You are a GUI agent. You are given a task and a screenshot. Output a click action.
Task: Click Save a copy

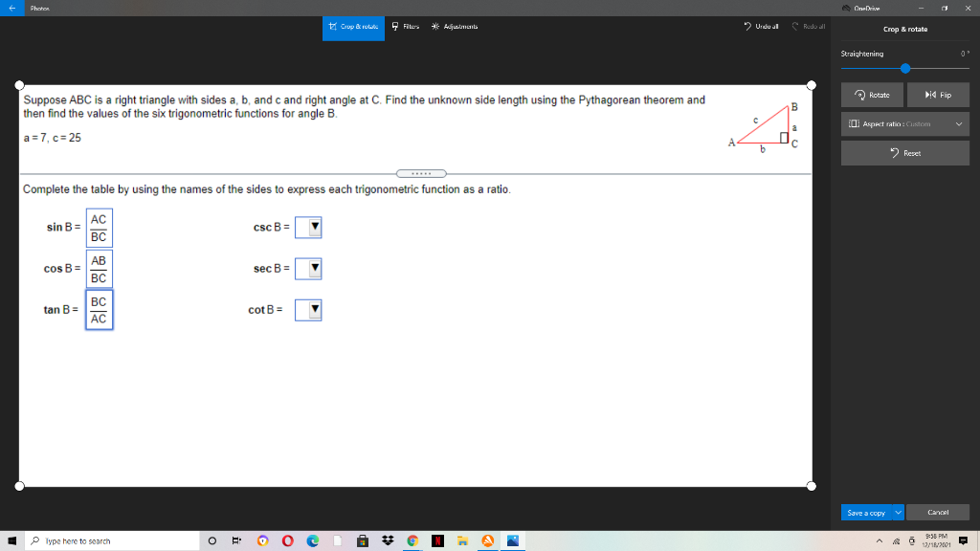868,513
